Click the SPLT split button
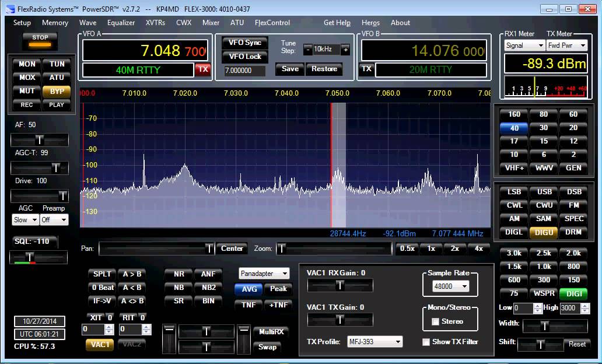The width and height of the screenshot is (602, 364). (101, 274)
